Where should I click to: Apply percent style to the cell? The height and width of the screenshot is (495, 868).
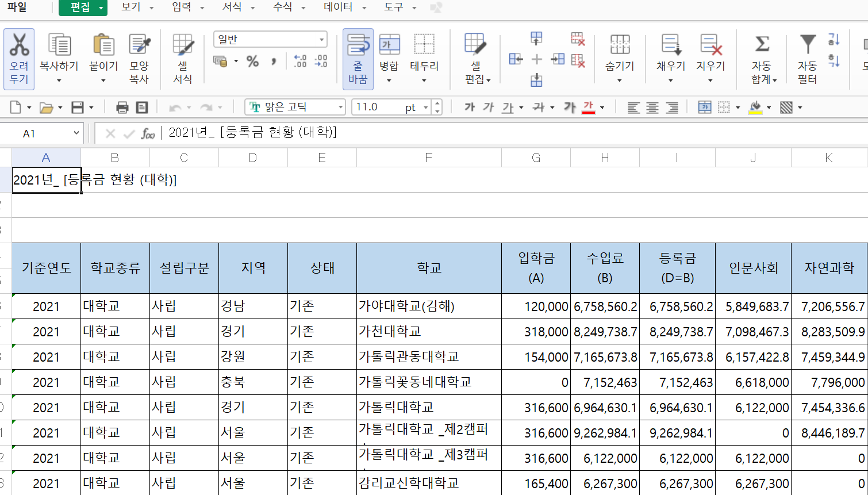pyautogui.click(x=252, y=61)
